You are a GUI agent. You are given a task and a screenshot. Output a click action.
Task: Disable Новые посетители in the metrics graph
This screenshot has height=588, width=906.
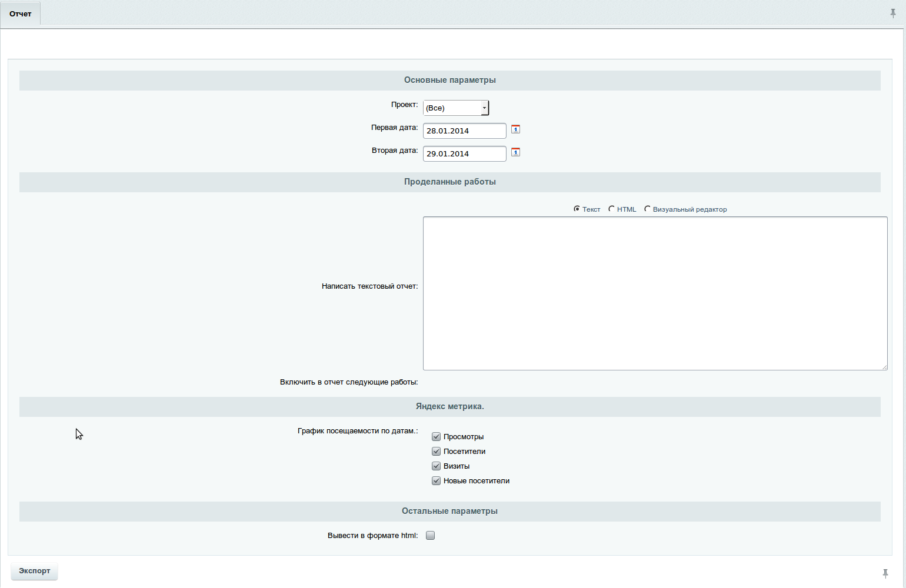point(436,480)
